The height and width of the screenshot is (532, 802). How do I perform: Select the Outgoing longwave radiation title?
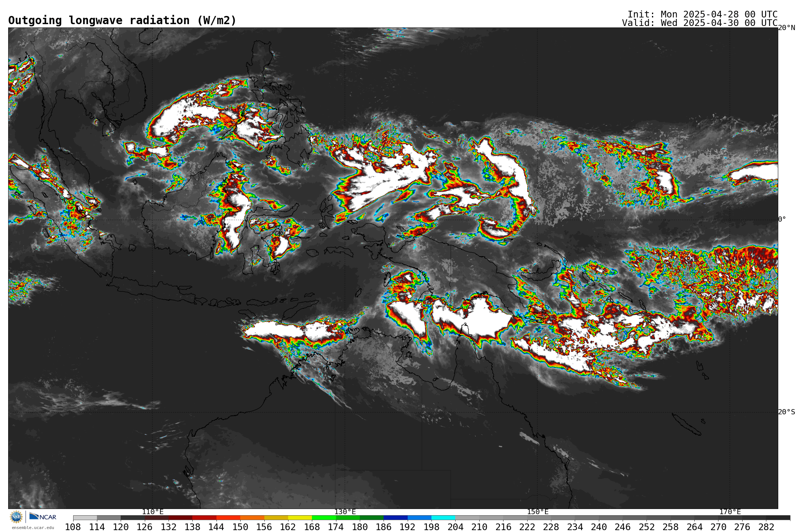click(x=122, y=20)
